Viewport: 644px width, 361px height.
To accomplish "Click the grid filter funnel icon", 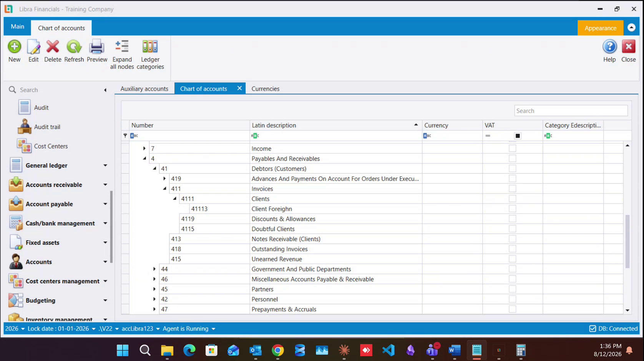I will (x=125, y=136).
